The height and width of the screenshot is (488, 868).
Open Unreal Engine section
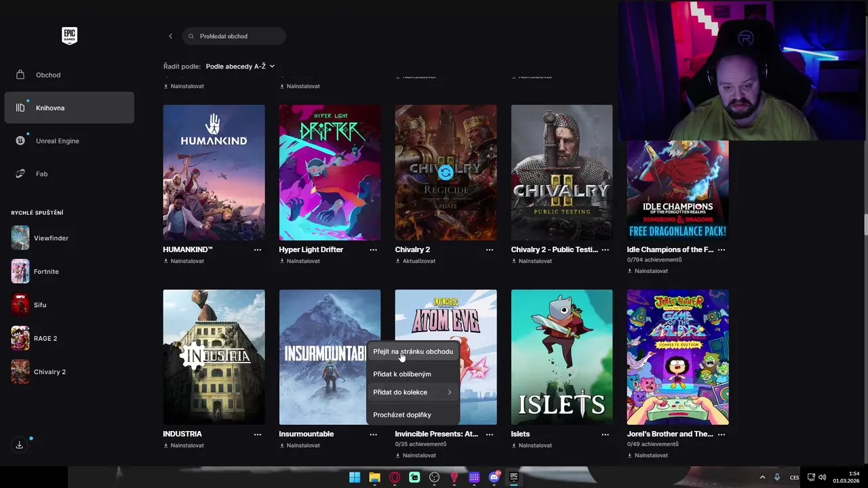click(x=69, y=141)
